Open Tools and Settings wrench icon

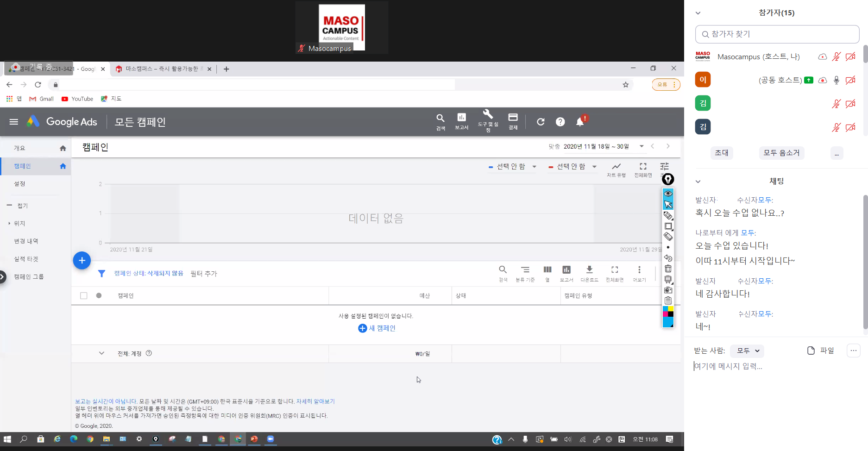pyautogui.click(x=488, y=115)
